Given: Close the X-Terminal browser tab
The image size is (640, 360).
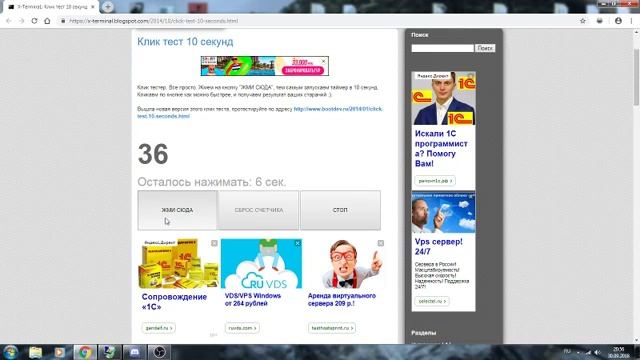Looking at the screenshot, I should (93, 7).
